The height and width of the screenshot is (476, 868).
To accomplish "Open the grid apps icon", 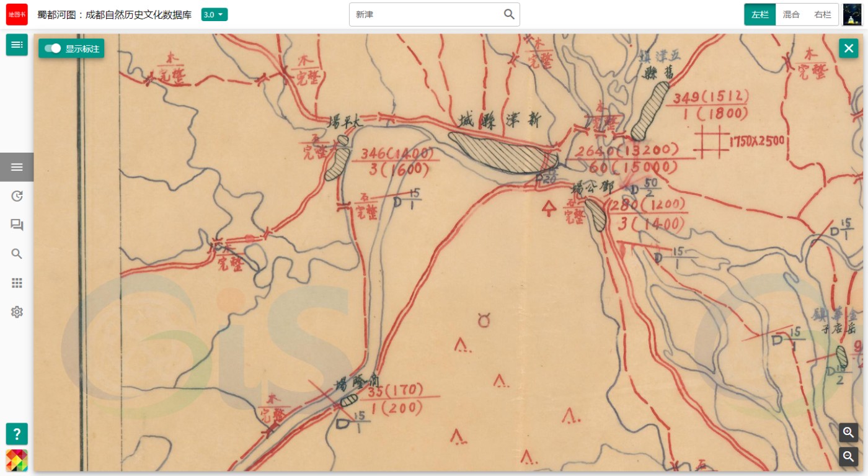I will tap(17, 283).
